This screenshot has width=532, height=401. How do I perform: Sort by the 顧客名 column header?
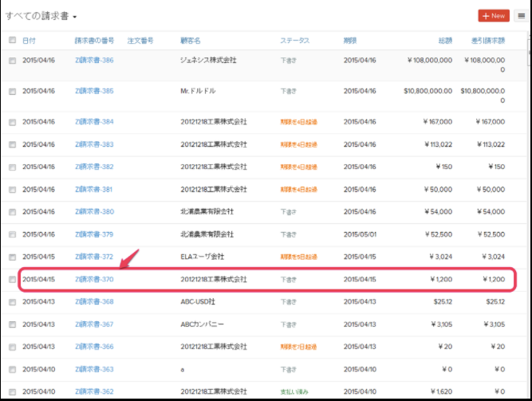click(x=191, y=40)
